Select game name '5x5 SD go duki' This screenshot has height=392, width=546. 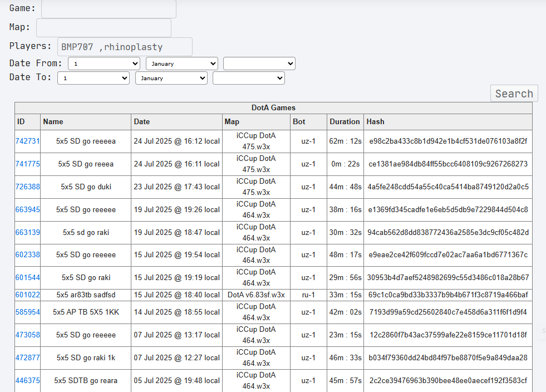coord(86,187)
